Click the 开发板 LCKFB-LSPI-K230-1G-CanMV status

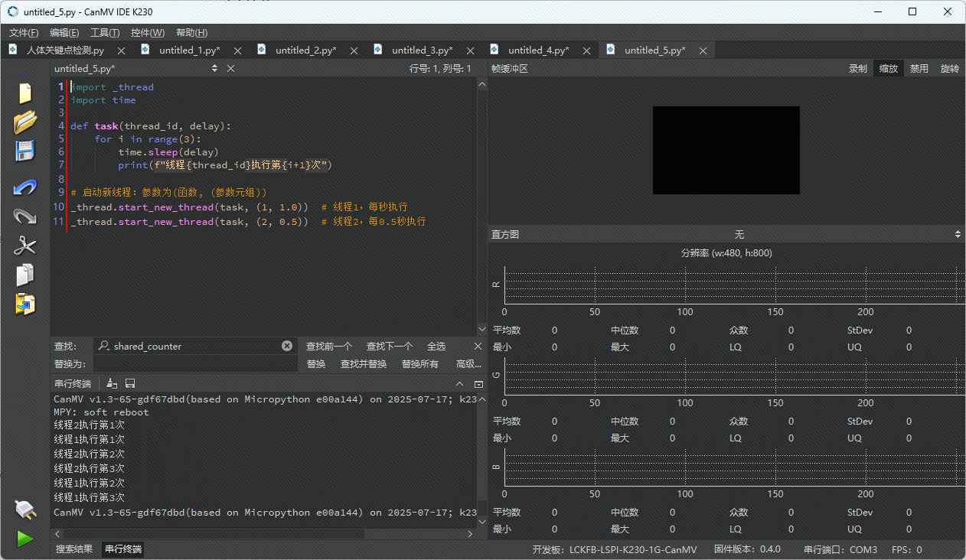tap(615, 550)
